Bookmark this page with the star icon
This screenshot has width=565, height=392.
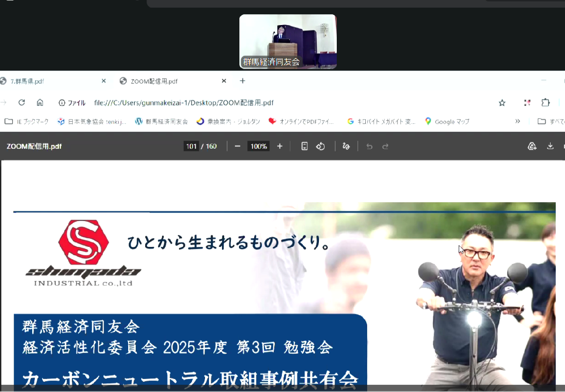tap(502, 103)
